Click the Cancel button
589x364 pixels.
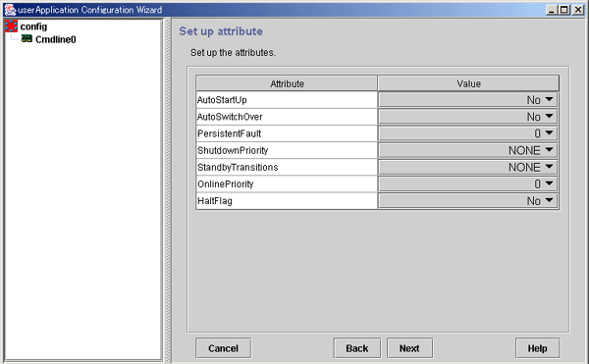[x=224, y=348]
